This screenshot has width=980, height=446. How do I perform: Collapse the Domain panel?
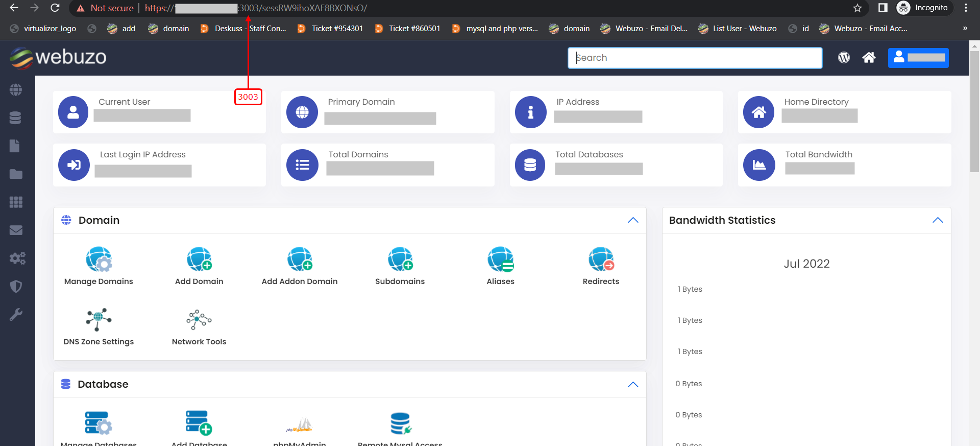click(x=633, y=220)
